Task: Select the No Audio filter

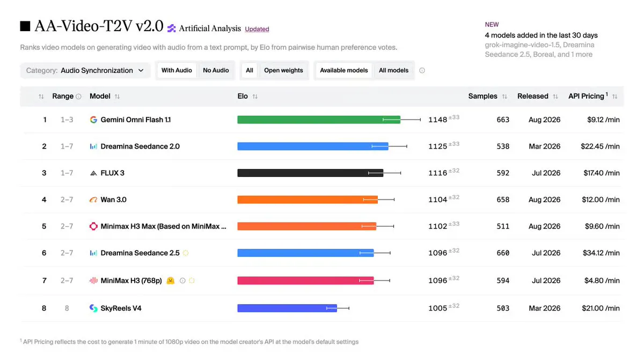Action: coord(216,70)
